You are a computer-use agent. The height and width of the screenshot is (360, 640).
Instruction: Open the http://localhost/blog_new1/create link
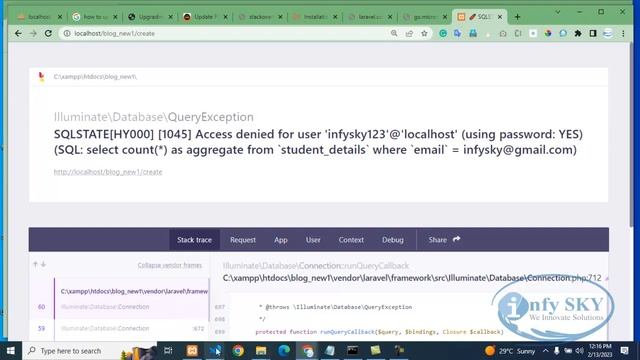(x=108, y=172)
